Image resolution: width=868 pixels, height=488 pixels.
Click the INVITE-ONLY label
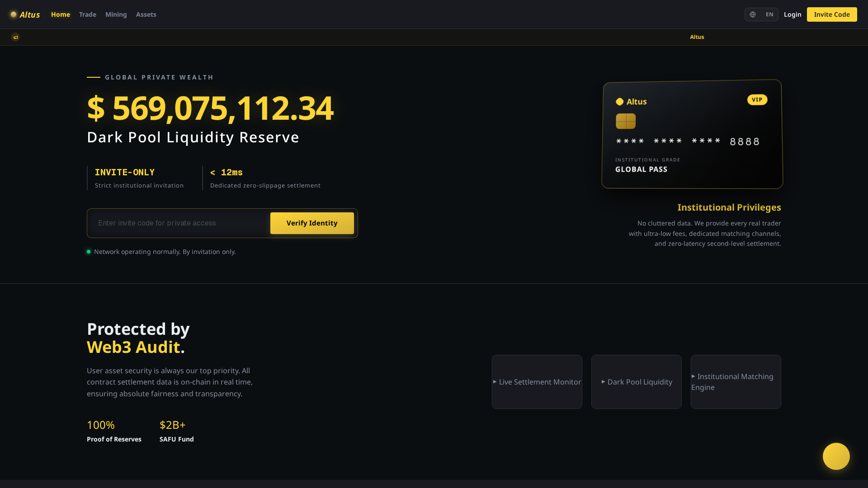click(x=125, y=173)
